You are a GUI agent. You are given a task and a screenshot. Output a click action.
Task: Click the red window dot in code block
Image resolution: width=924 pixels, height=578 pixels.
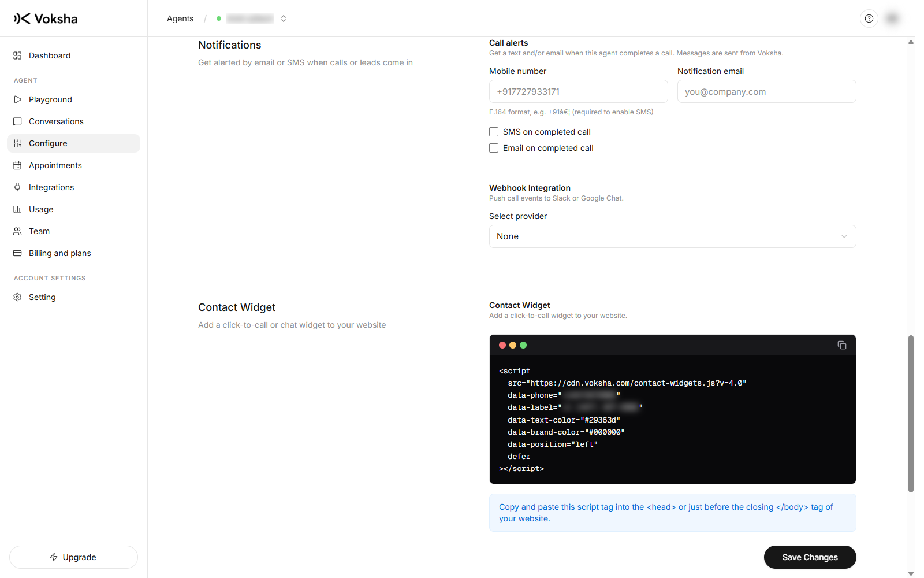502,345
